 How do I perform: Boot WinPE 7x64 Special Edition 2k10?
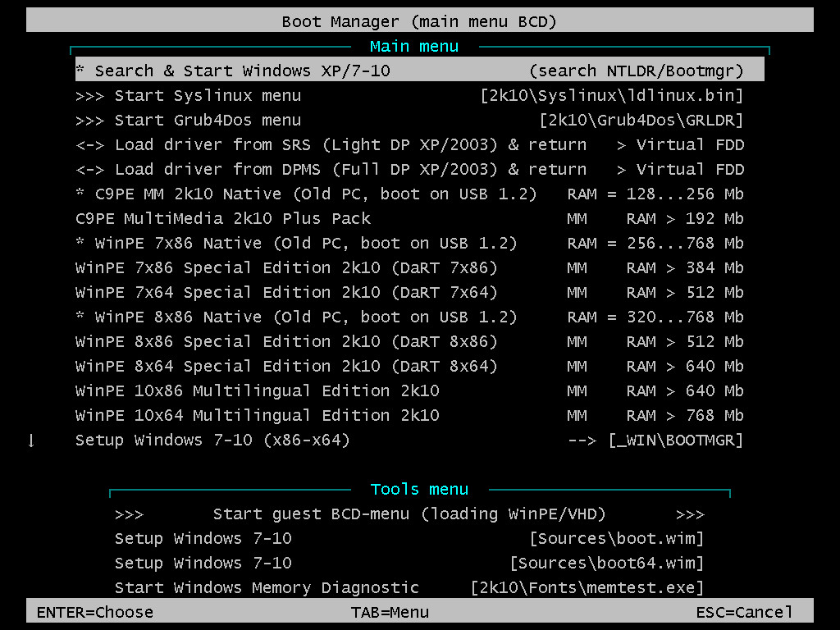(x=409, y=292)
